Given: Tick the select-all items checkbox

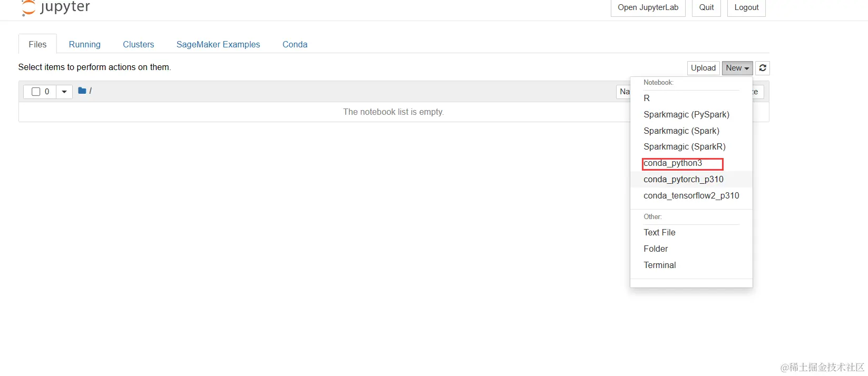Looking at the screenshot, I should (36, 92).
